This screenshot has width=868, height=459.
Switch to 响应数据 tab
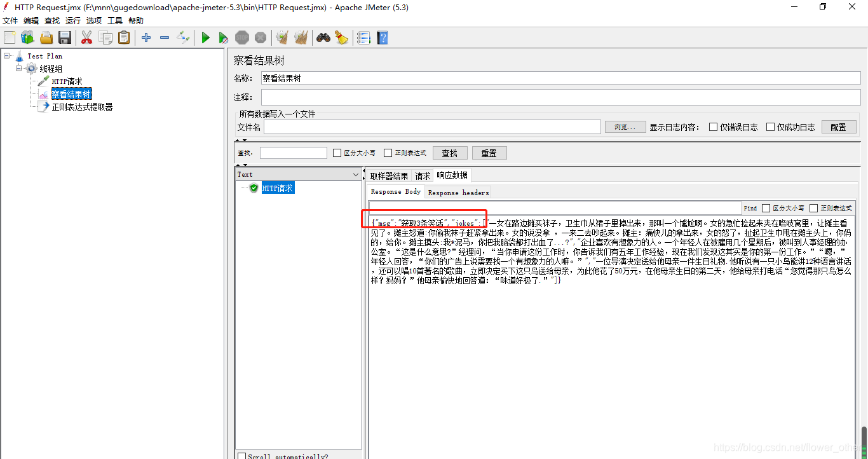452,175
